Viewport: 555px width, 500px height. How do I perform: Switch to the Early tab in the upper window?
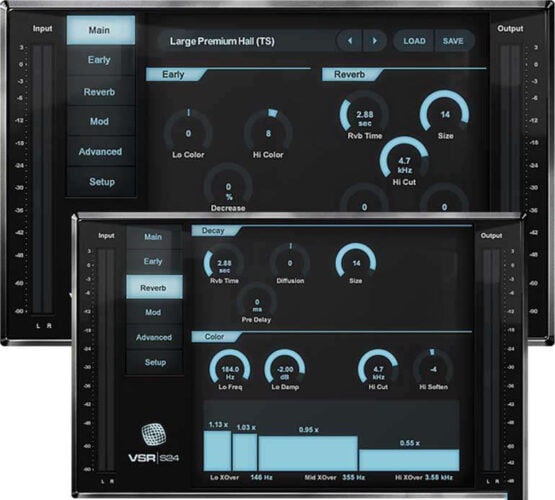coord(101,60)
